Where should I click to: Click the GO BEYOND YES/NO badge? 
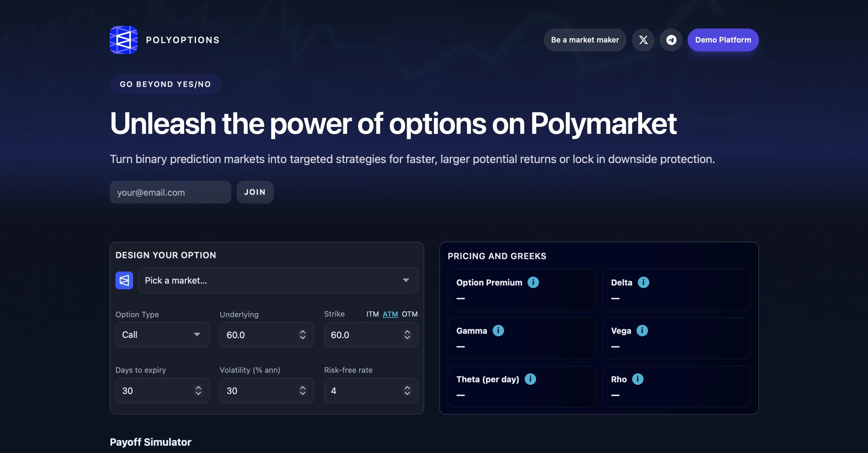coord(165,84)
